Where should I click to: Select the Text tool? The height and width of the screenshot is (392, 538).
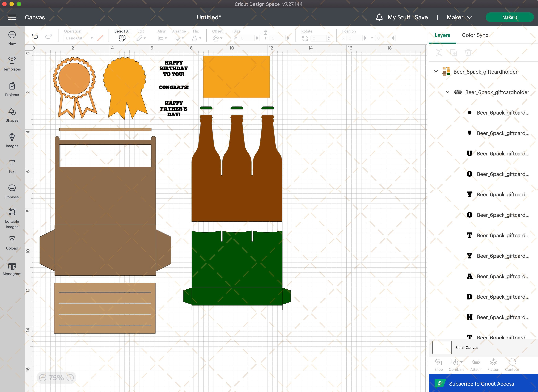tap(12, 166)
